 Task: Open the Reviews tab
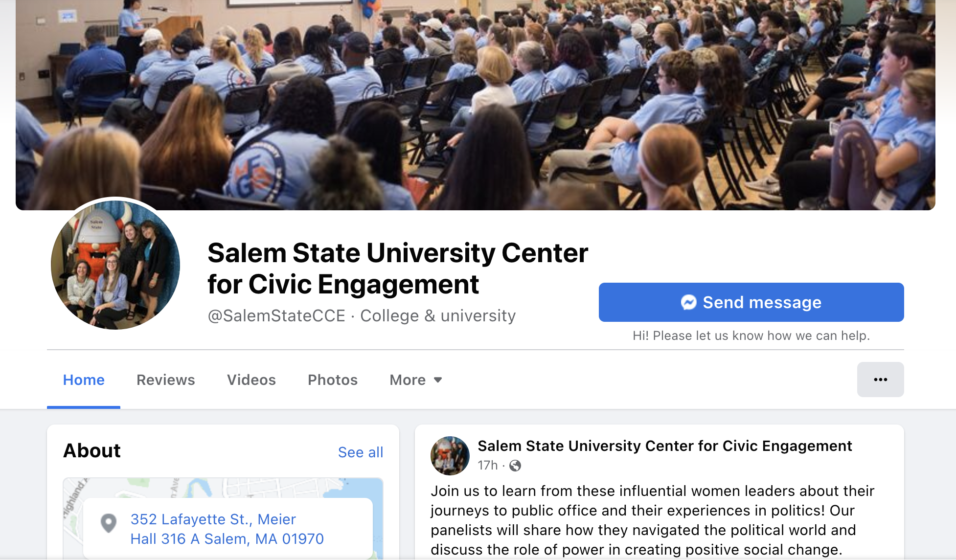165,380
